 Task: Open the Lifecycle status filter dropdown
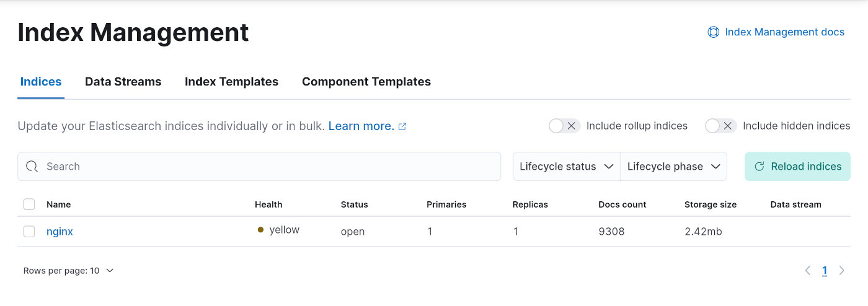(x=566, y=167)
